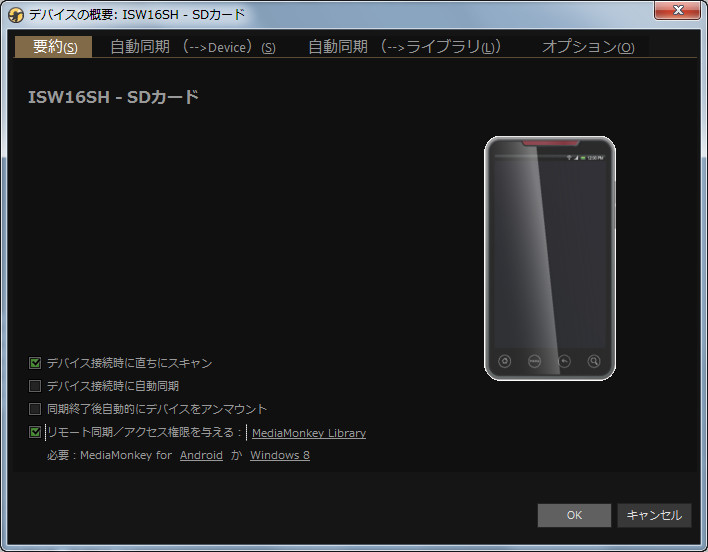
Task: Toggle リモート同期/アクセス権限を与える checkbox
Action: 35,432
